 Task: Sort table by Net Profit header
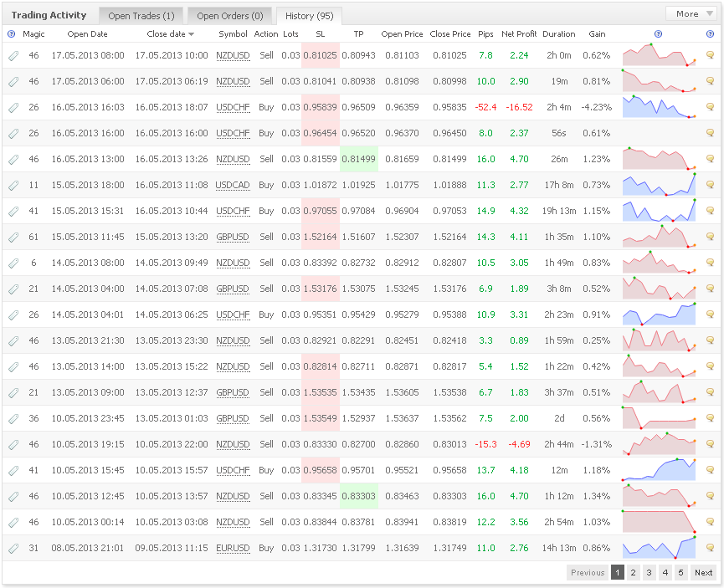pyautogui.click(x=519, y=33)
